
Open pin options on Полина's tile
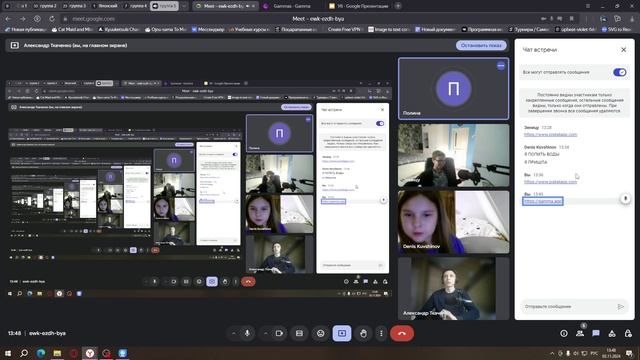click(x=501, y=66)
